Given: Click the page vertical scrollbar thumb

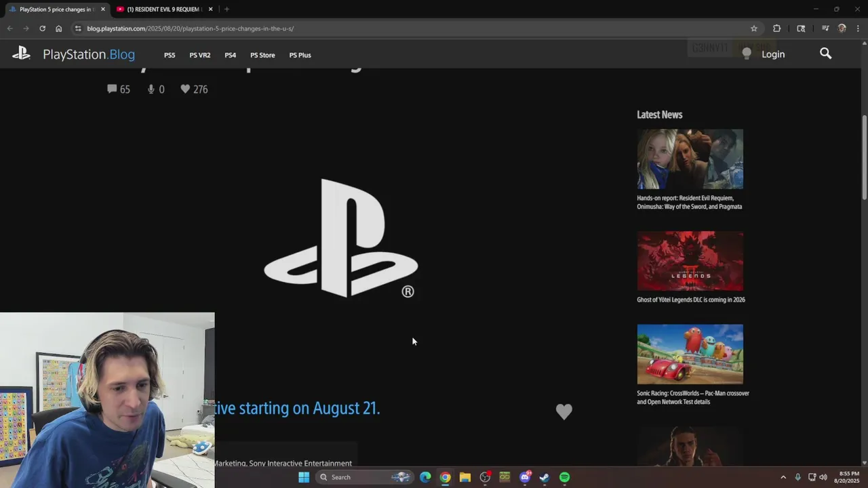Looking at the screenshot, I should [864, 157].
